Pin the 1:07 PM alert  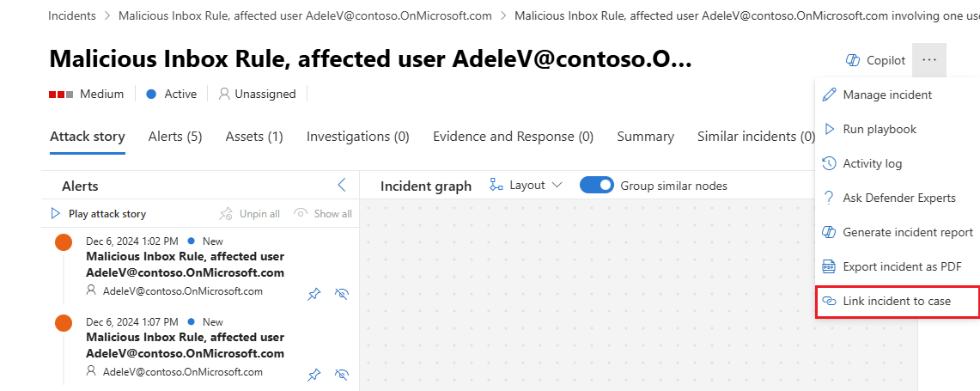click(314, 375)
